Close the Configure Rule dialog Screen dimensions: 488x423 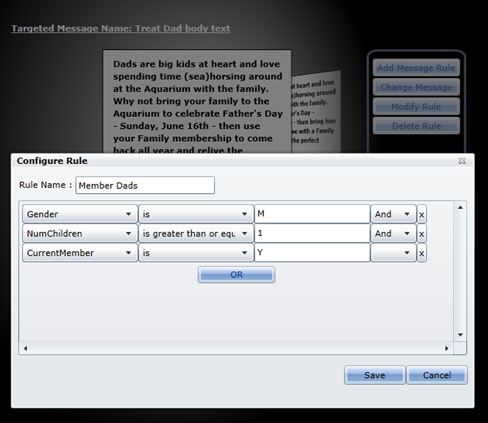(462, 161)
